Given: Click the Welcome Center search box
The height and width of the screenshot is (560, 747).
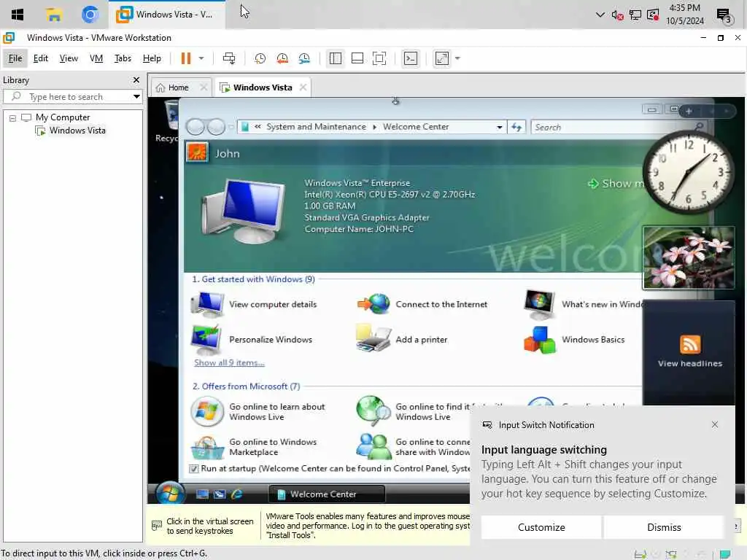Looking at the screenshot, I should coord(619,127).
